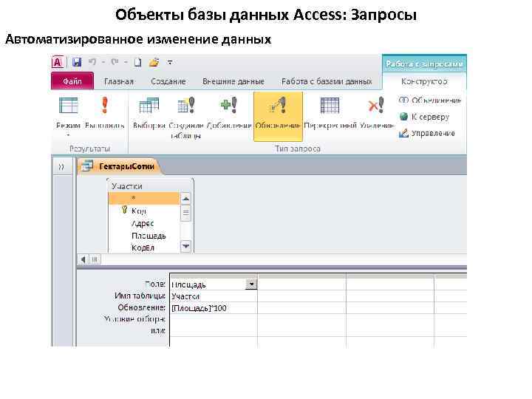
Task: Click the Работа с запросами contextual header
Action: point(424,64)
